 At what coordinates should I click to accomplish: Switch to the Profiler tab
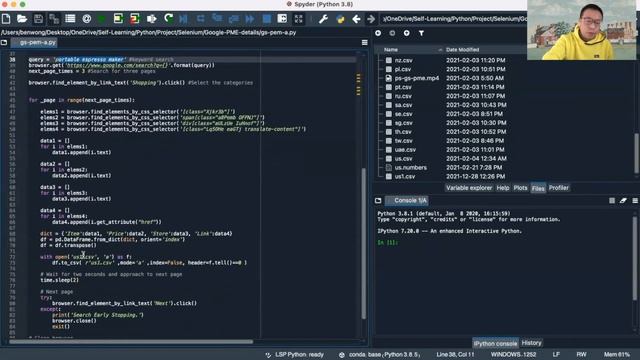click(559, 188)
